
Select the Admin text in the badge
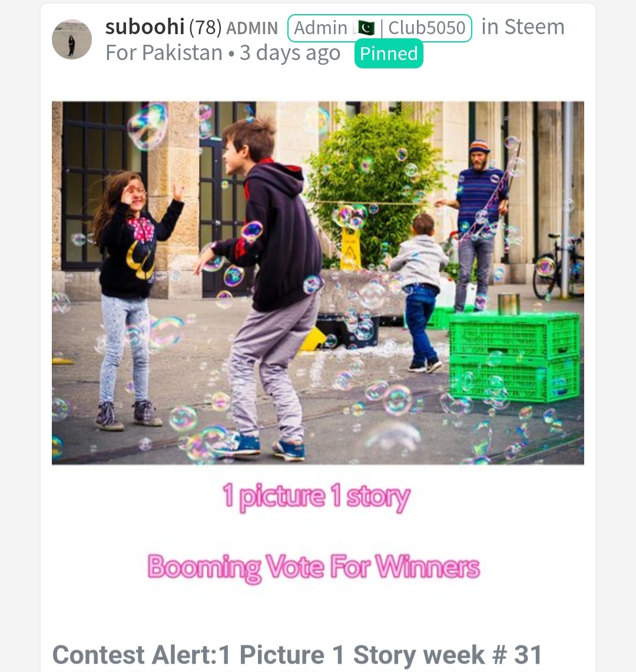point(320,28)
